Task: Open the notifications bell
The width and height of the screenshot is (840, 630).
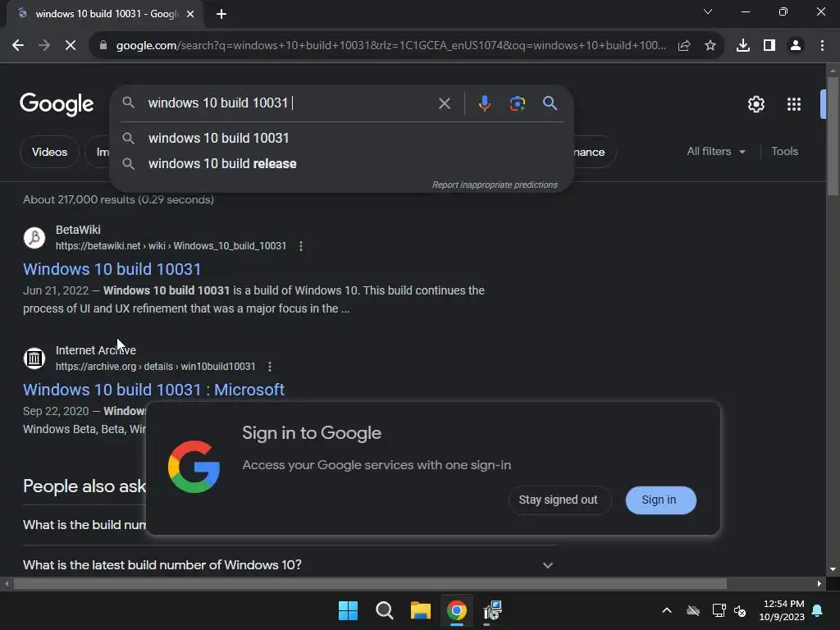Action: 818,610
